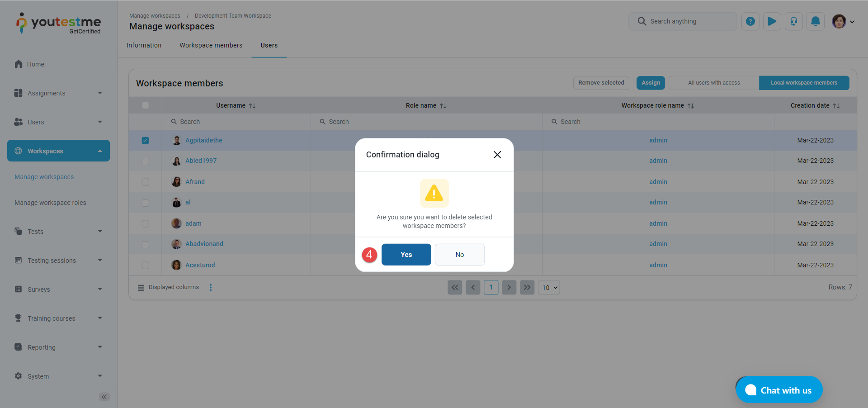Check the row checkbox for user al
This screenshot has width=868, height=408.
tap(145, 203)
